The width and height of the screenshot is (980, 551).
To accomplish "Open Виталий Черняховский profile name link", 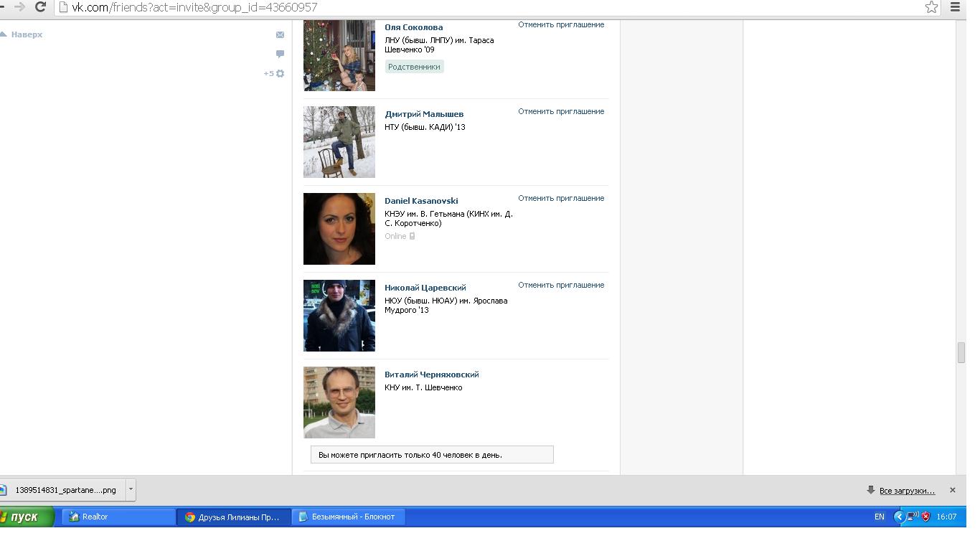I will pos(432,375).
